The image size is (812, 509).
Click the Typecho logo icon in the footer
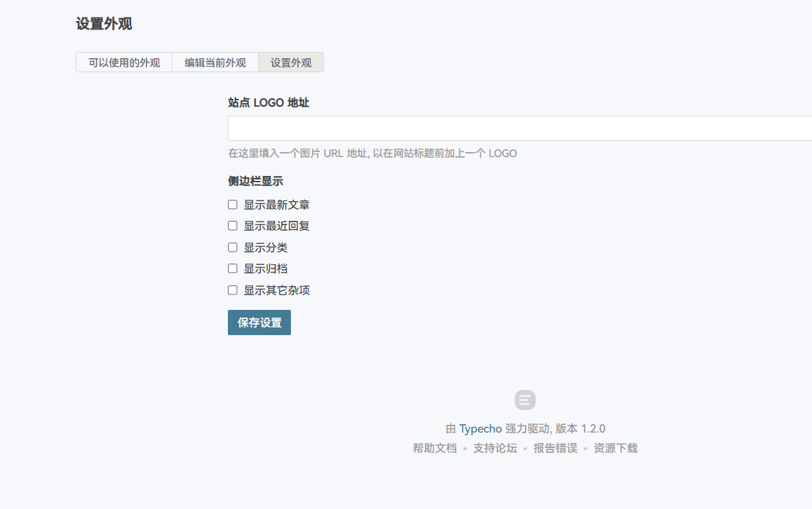525,400
